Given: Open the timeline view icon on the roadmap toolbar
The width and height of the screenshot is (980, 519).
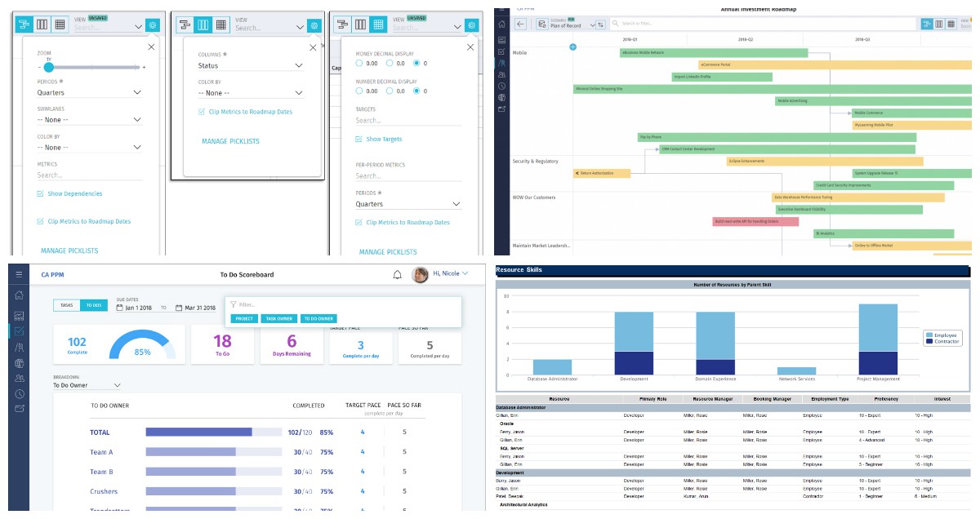Looking at the screenshot, I should point(927,24).
